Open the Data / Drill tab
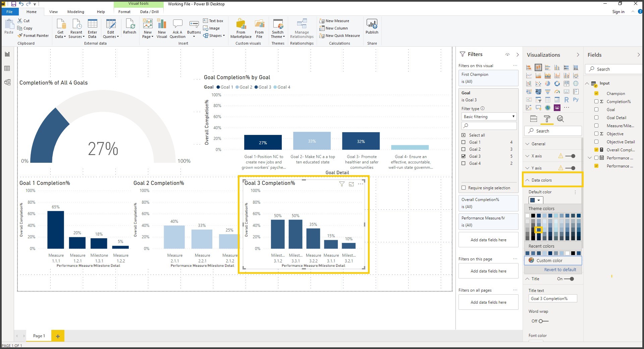 149,12
